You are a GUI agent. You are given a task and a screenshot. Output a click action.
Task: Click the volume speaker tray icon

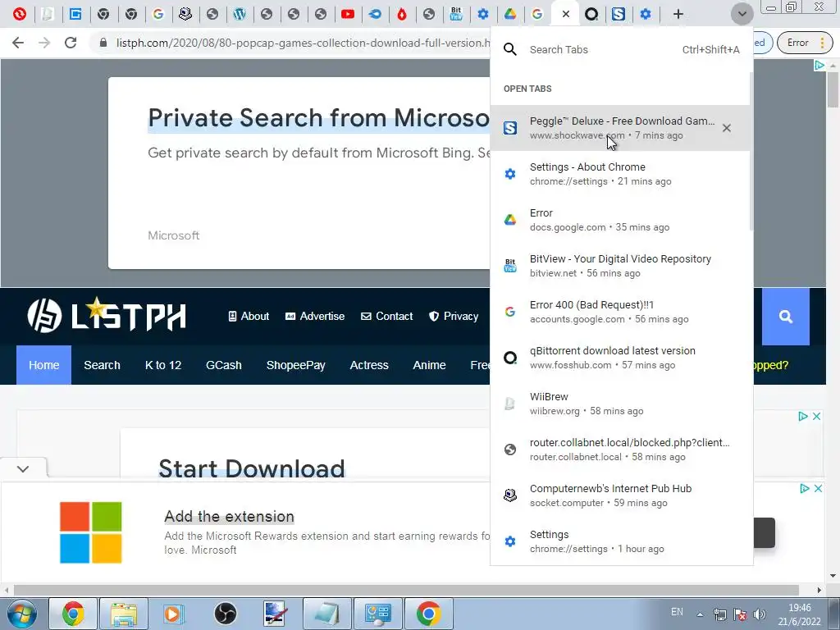(x=759, y=614)
